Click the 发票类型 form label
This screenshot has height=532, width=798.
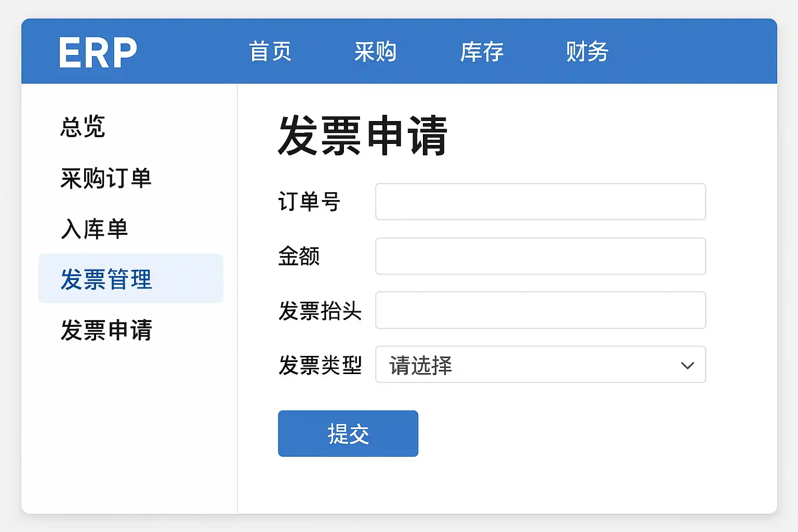point(320,365)
